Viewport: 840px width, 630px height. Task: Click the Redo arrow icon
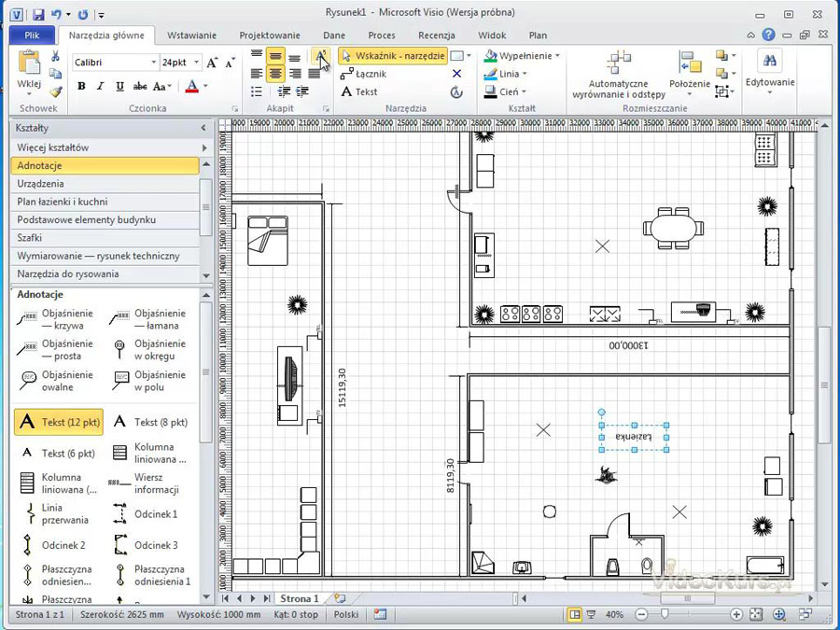click(x=83, y=14)
